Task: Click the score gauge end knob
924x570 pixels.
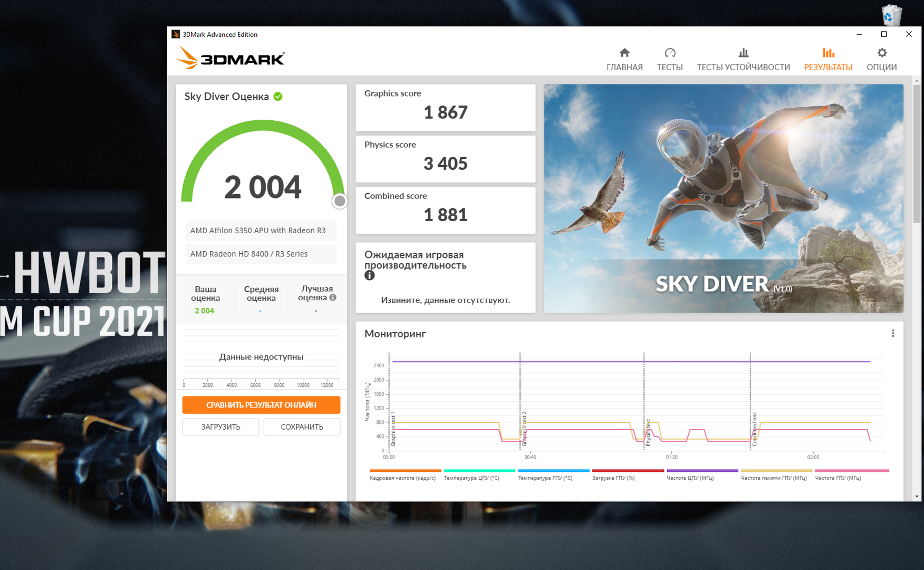Action: point(340,201)
